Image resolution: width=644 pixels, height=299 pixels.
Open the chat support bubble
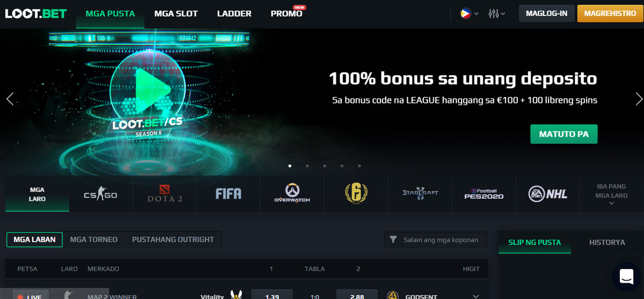[x=626, y=276]
